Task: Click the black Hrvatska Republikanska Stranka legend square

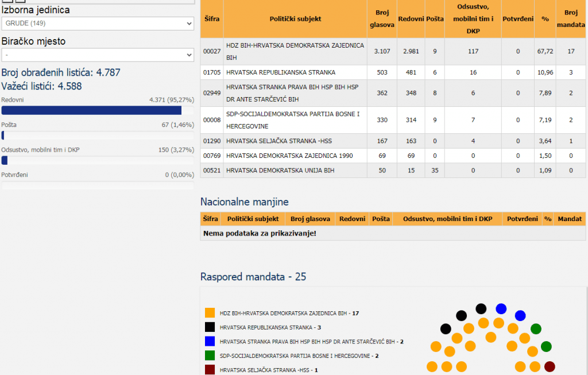Action: (210, 327)
